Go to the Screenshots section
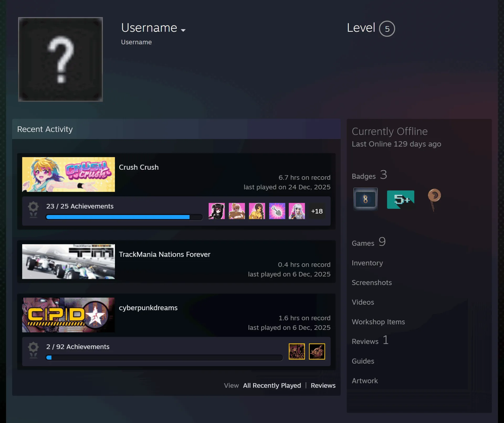This screenshot has height=423, width=504. pyautogui.click(x=372, y=282)
